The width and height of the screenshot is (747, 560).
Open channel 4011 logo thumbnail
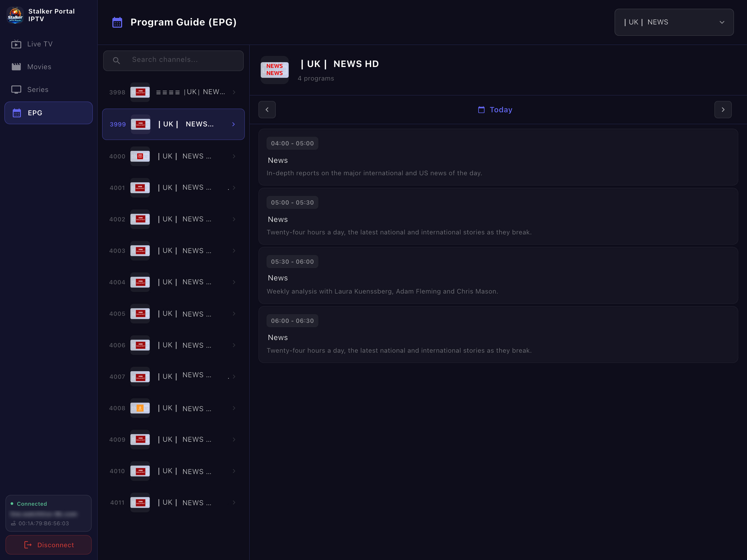[140, 503]
